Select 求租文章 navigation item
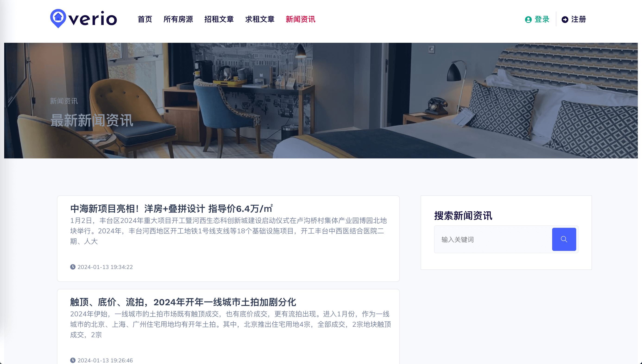 [260, 19]
